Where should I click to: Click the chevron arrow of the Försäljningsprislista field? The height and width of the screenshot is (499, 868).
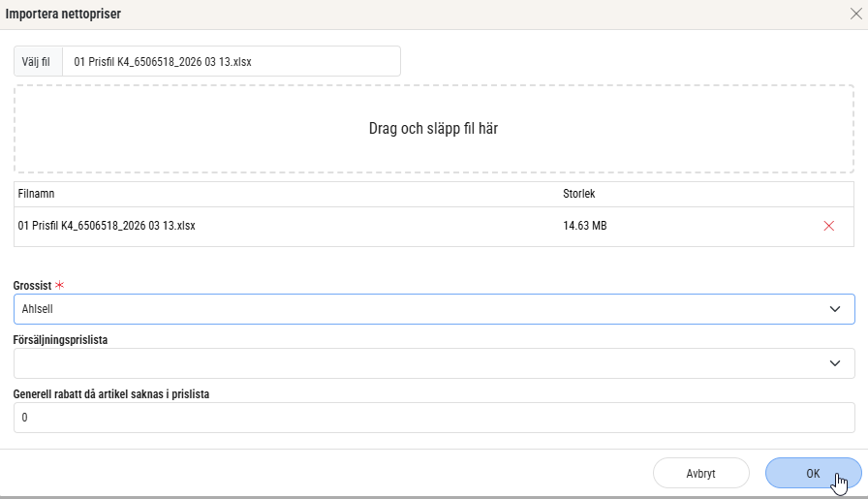[x=835, y=363]
